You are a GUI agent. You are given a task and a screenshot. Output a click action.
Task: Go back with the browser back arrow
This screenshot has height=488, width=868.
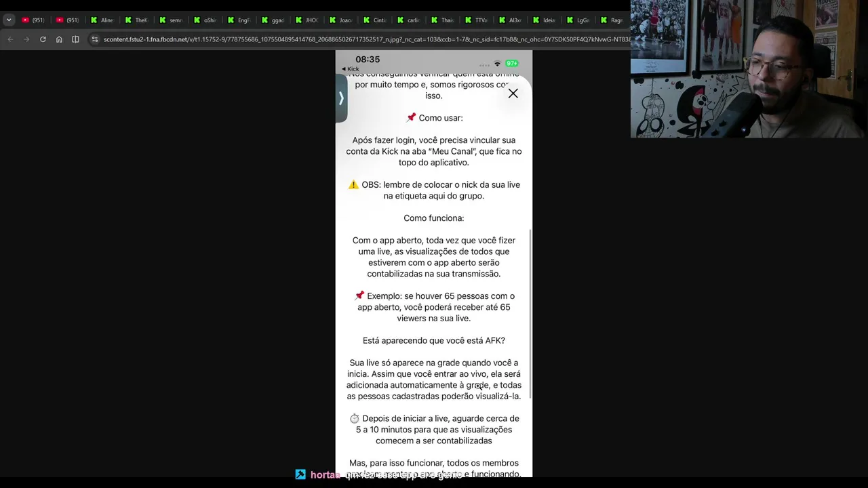pos(10,39)
